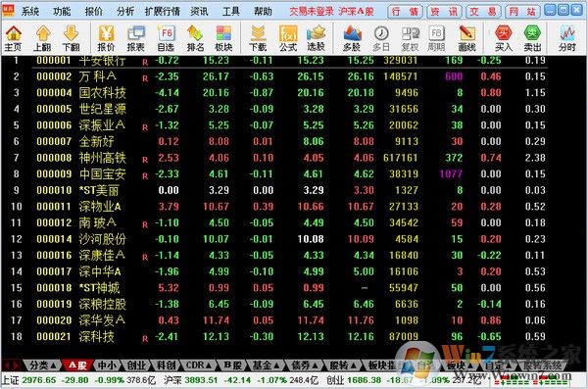This screenshot has width=588, height=389.
Task: Click the 交易未登录 login status text
Action: point(312,11)
